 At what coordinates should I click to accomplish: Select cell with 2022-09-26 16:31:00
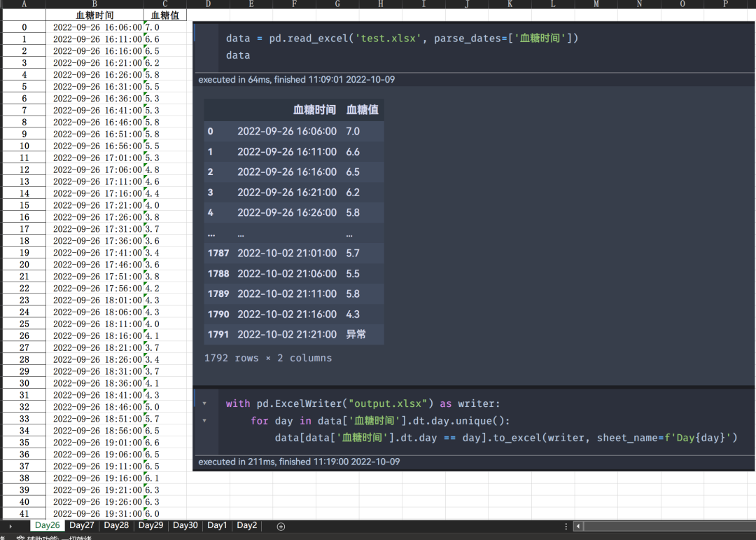(94, 86)
